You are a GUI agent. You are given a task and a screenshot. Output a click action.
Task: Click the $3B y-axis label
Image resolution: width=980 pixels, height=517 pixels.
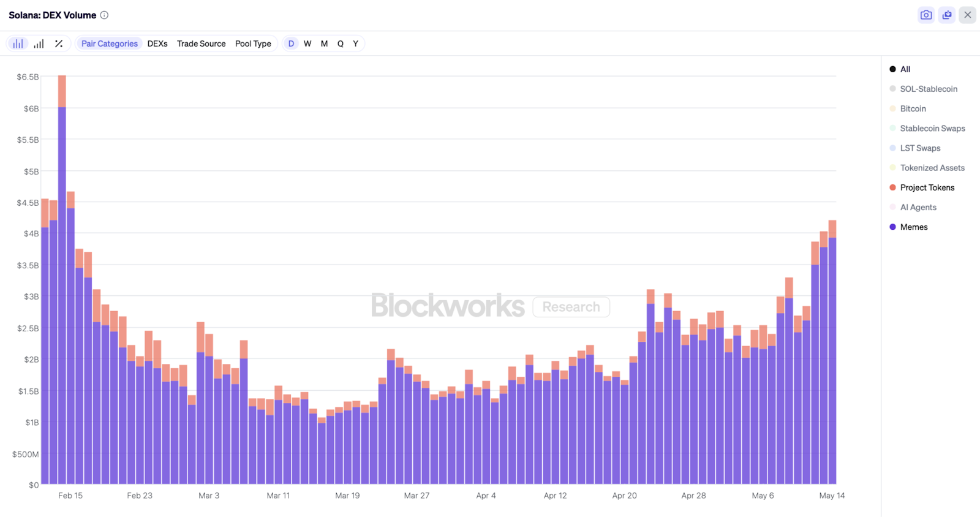click(x=31, y=296)
